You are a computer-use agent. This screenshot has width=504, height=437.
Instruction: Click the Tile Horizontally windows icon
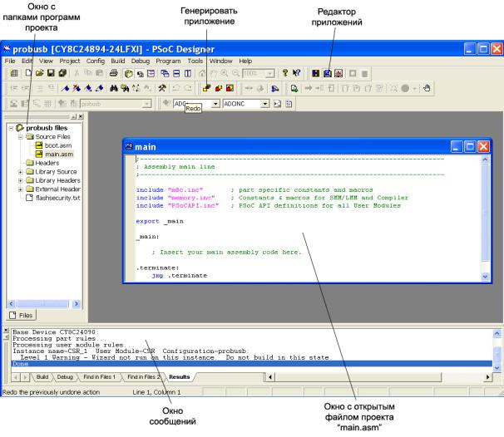click(x=176, y=74)
